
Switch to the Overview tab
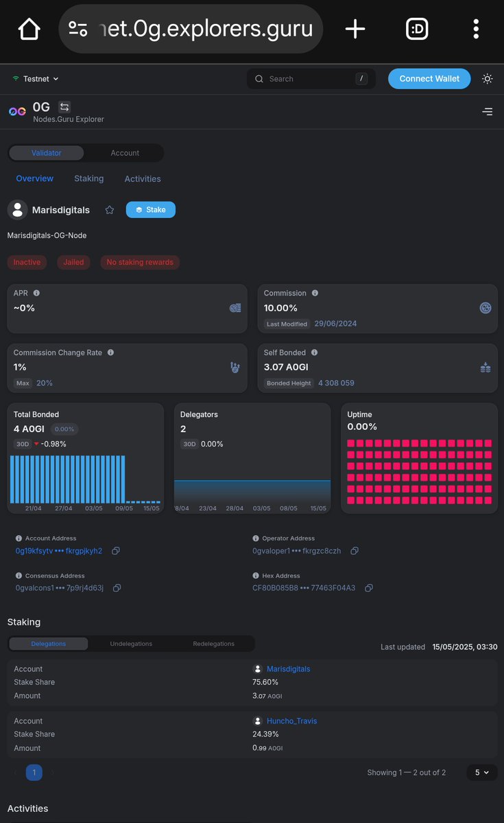(35, 178)
